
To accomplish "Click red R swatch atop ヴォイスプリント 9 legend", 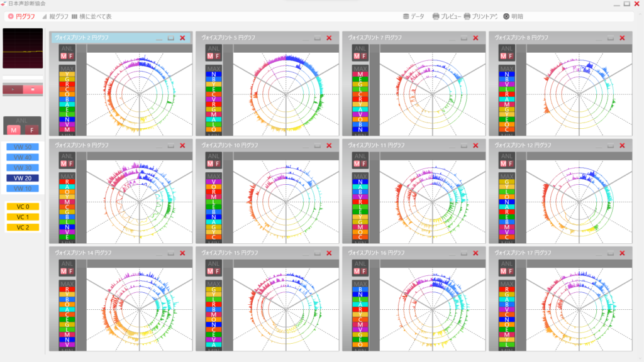I will click(x=67, y=182).
